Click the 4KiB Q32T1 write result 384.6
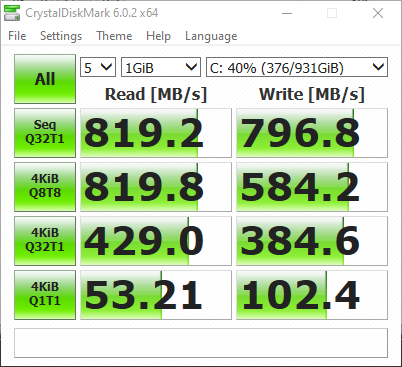 312,241
